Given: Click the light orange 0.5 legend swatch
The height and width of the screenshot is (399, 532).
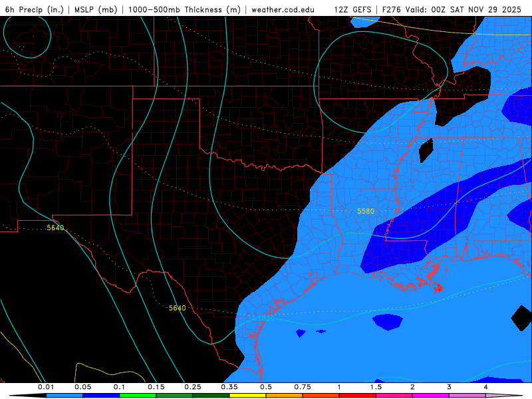Looking at the screenshot, I should (x=285, y=396).
